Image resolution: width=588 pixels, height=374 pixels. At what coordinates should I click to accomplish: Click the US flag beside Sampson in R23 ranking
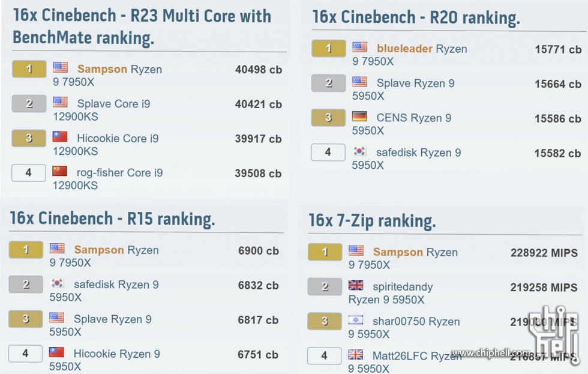coord(60,67)
